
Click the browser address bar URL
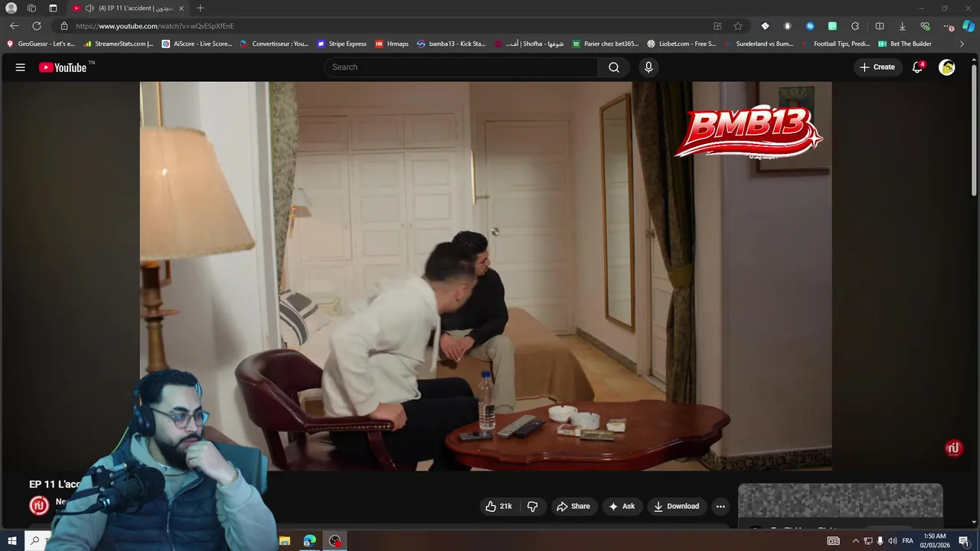click(x=155, y=26)
